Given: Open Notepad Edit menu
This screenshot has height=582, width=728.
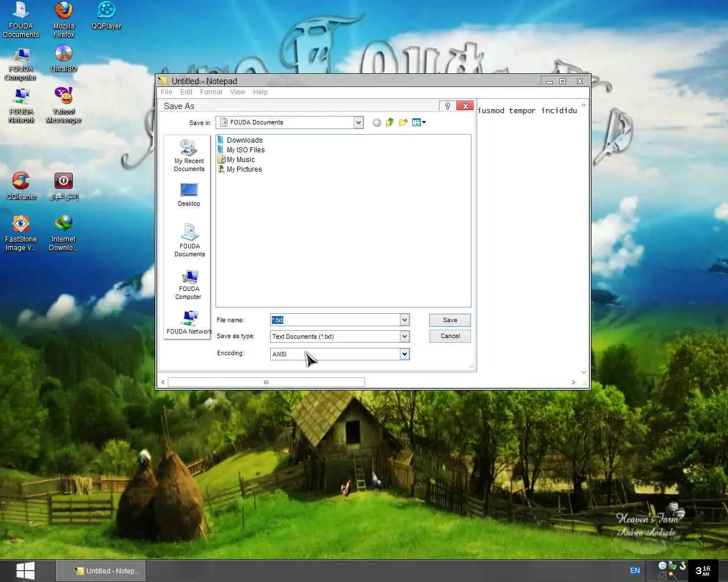Looking at the screenshot, I should click(187, 92).
